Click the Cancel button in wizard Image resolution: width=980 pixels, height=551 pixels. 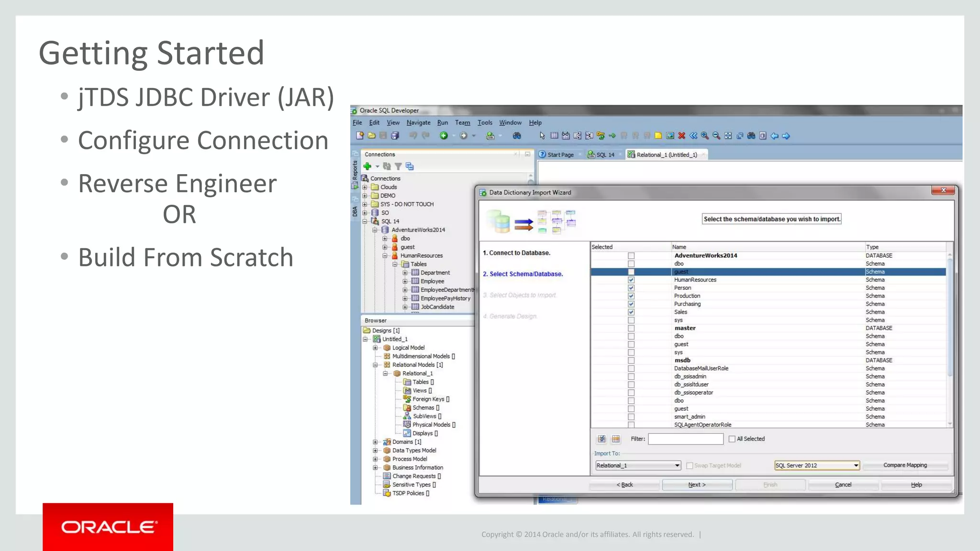(x=843, y=485)
